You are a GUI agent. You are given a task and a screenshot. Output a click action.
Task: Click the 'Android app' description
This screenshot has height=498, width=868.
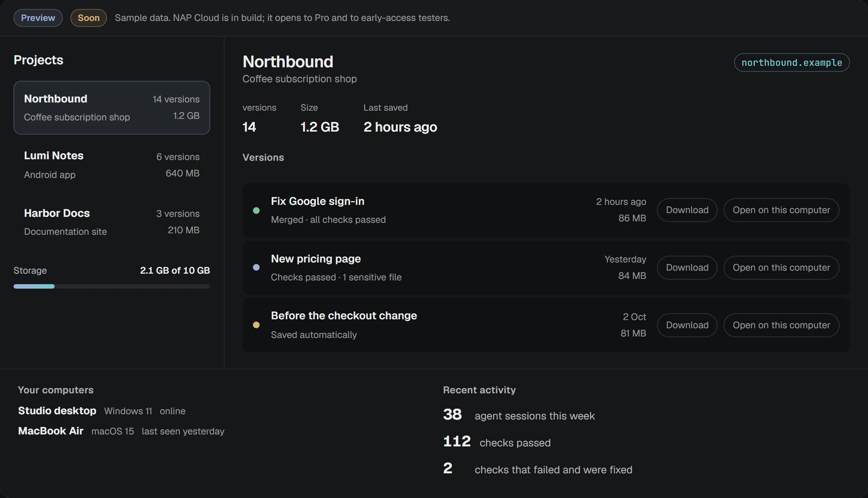tap(50, 175)
